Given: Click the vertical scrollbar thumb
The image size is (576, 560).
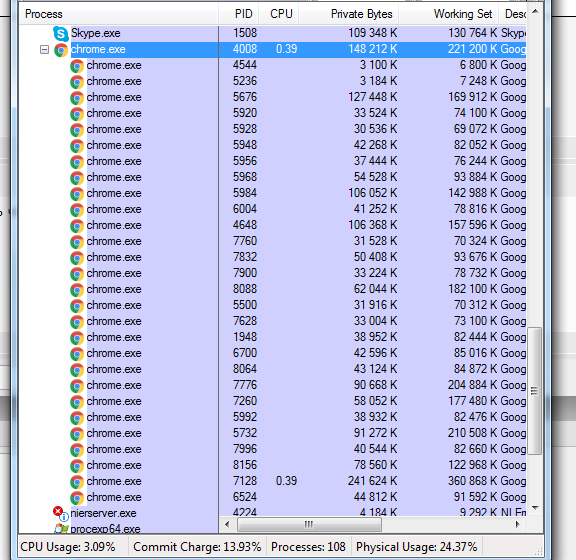Looking at the screenshot, I should pyautogui.click(x=535, y=391).
